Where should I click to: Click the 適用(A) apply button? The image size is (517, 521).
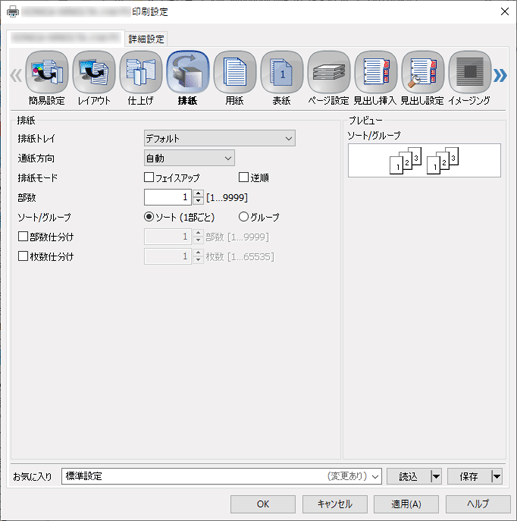[x=406, y=504]
